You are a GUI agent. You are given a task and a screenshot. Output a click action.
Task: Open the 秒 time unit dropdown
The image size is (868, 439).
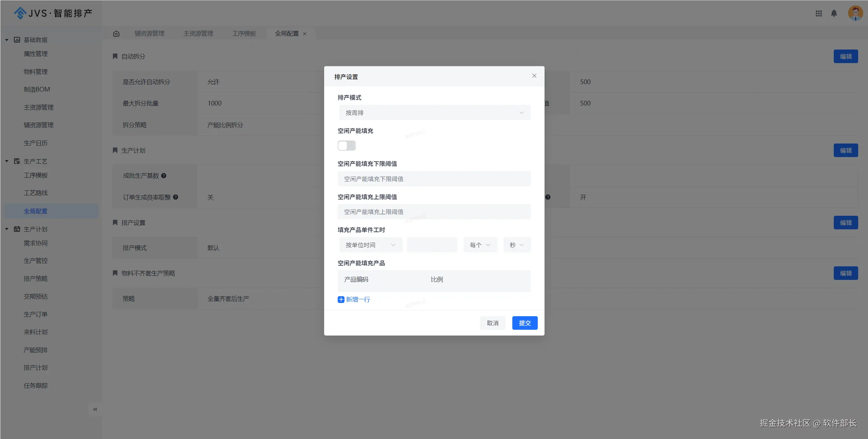tap(517, 245)
